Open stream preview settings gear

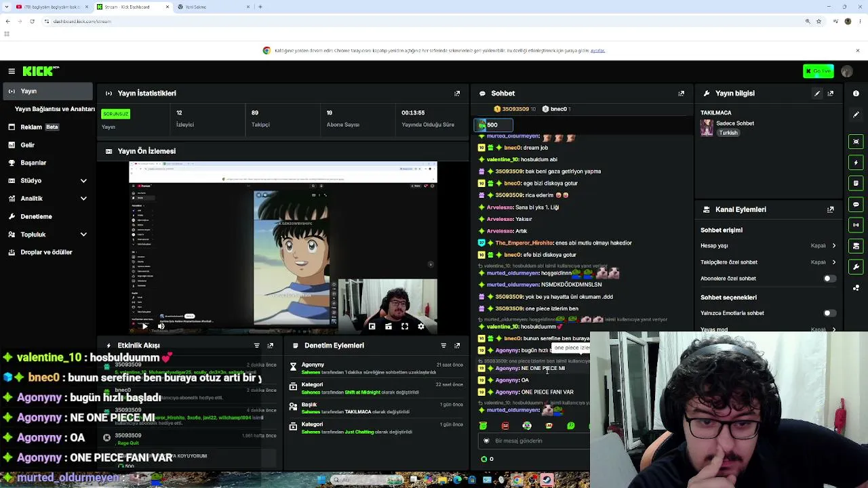[x=421, y=326]
